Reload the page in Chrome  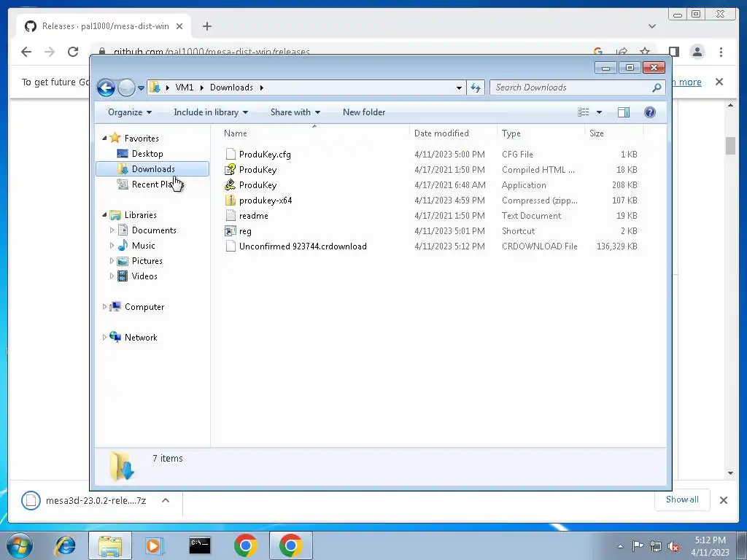(x=73, y=52)
